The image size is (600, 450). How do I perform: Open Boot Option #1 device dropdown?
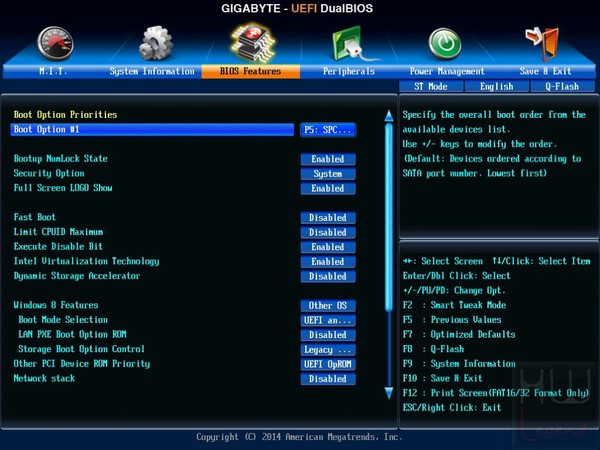[328, 130]
